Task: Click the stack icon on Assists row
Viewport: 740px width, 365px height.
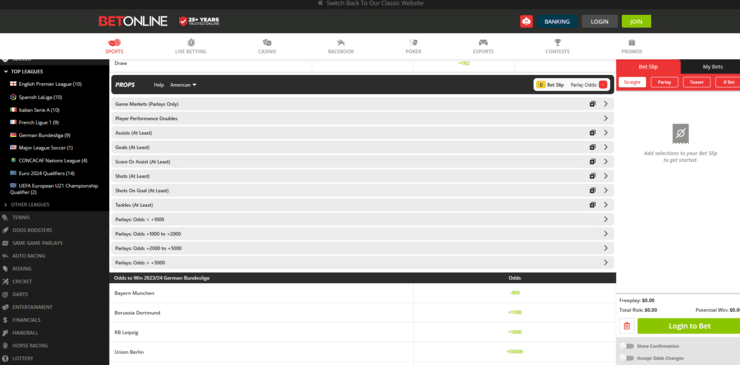Action: (592, 133)
